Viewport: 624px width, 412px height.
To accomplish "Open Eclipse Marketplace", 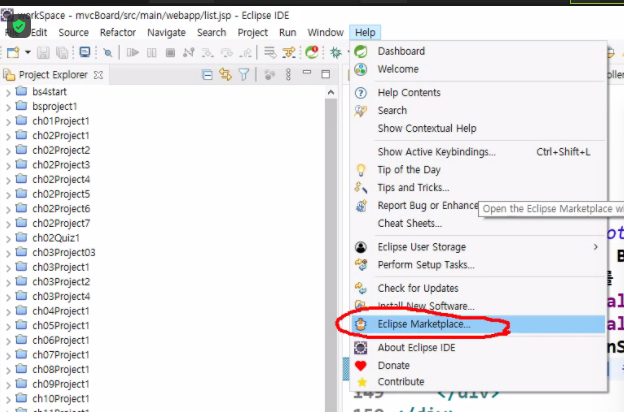I will [478, 324].
